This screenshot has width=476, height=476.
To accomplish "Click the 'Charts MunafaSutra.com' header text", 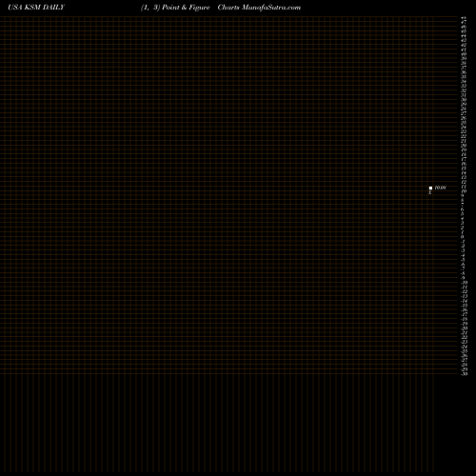I will 259,8.
